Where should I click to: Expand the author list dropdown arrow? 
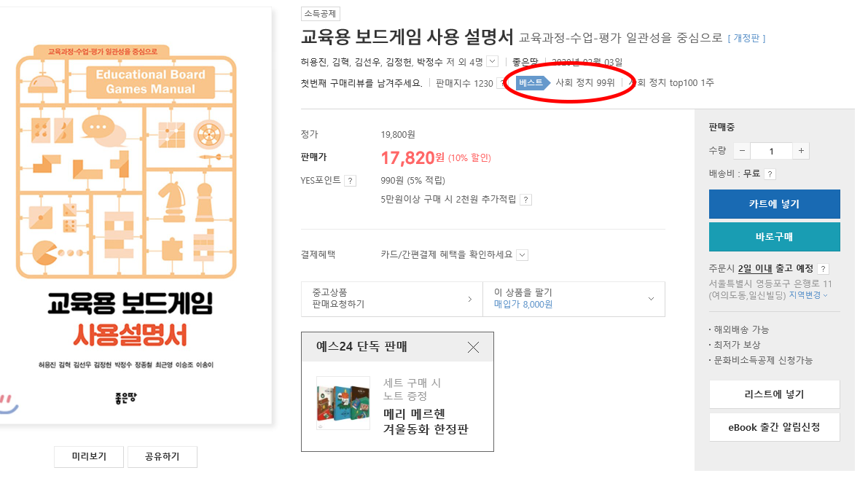click(492, 61)
